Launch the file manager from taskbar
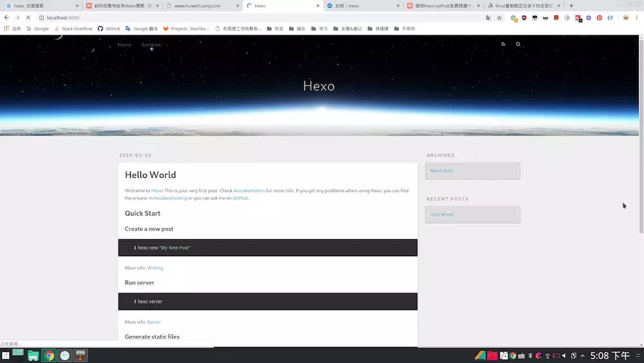Image resolution: width=644 pixels, height=363 pixels. point(33,356)
